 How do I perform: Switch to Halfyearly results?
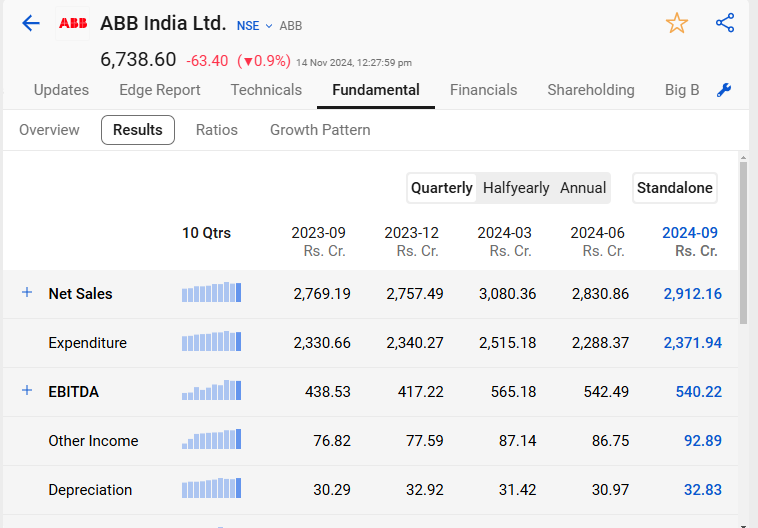click(x=516, y=188)
